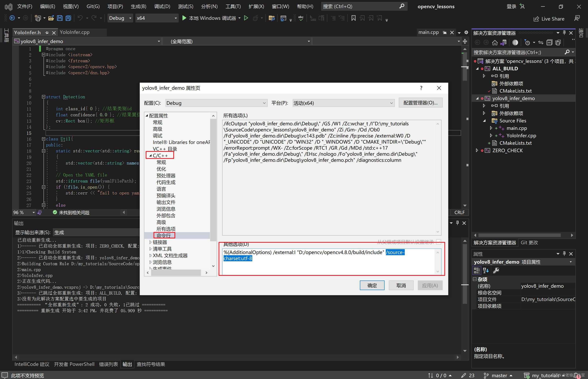The image size is (588, 379).
Task: Click the Collapse All icon in Solution Explorer
Action: (549, 43)
